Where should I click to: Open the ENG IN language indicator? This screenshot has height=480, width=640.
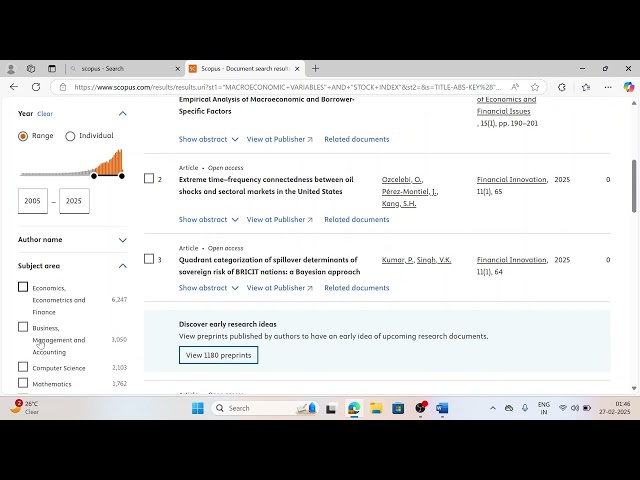(x=544, y=408)
